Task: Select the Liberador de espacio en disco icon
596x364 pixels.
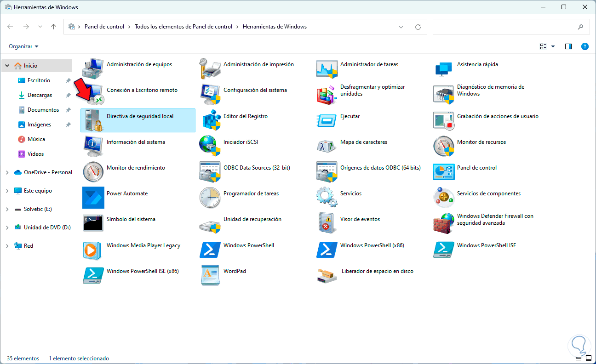Action: (327, 275)
